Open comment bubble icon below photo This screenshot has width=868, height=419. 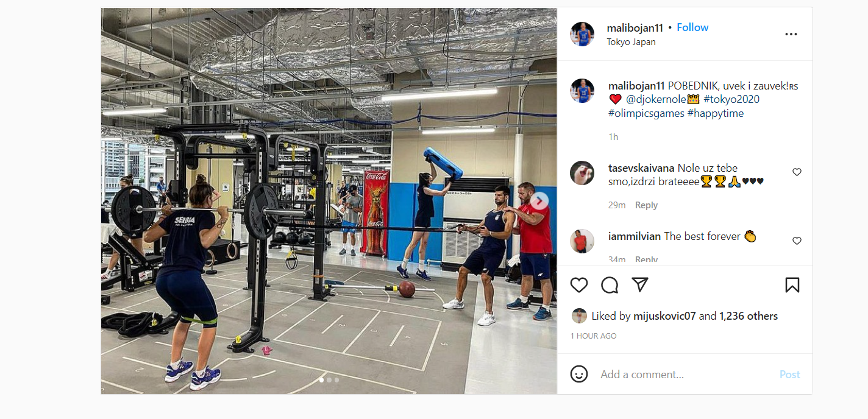coord(610,285)
